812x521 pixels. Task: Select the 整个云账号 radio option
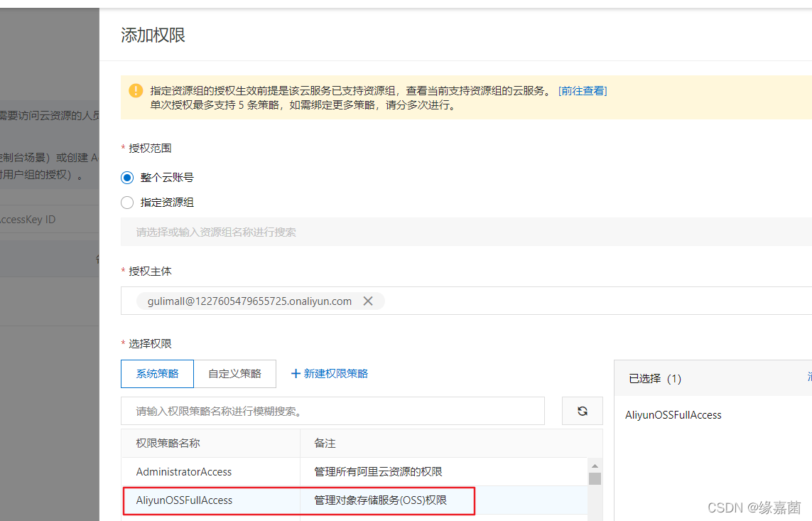(x=127, y=178)
